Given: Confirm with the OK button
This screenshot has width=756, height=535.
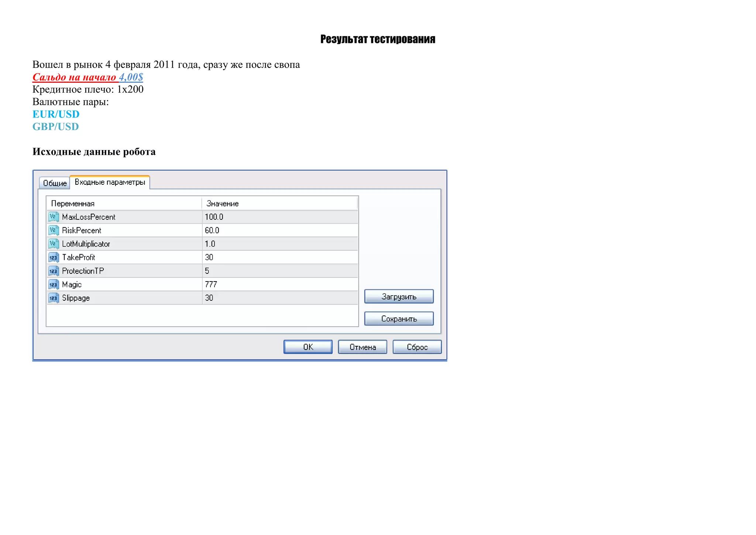Looking at the screenshot, I should tap(308, 347).
